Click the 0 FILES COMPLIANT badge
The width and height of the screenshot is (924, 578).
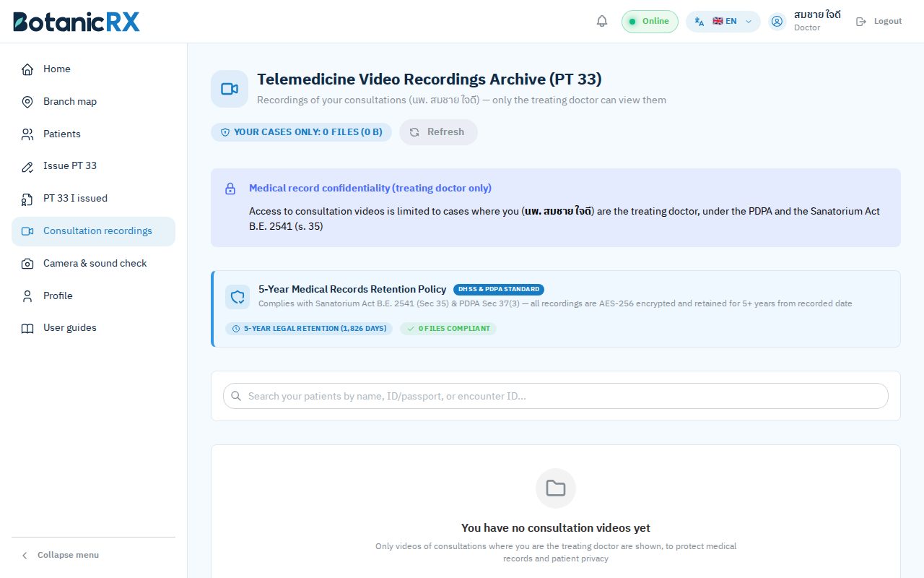point(448,329)
